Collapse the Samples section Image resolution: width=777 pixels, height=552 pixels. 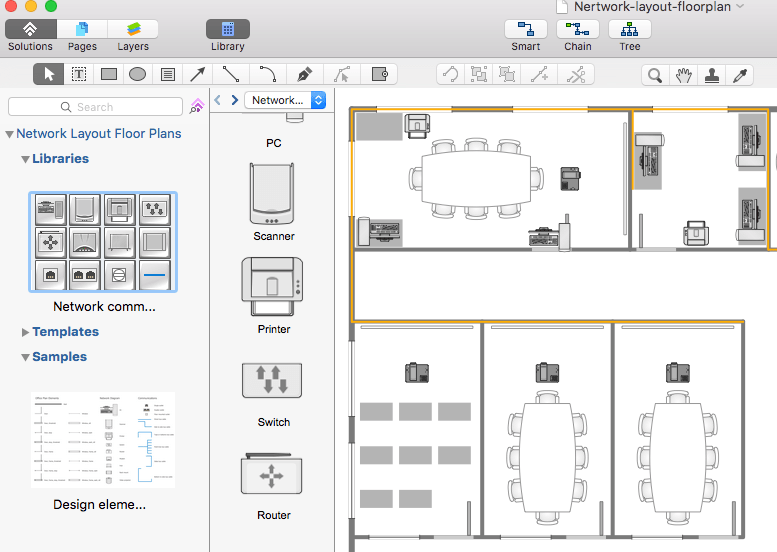pos(25,357)
